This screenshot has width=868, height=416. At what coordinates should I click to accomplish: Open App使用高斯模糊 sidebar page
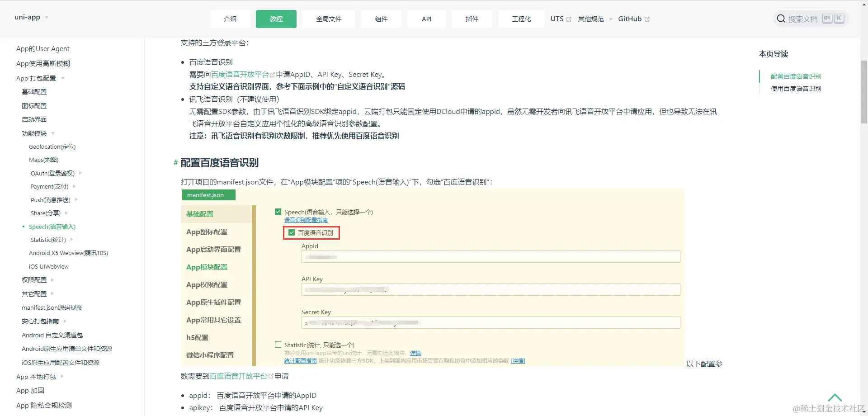[43, 64]
